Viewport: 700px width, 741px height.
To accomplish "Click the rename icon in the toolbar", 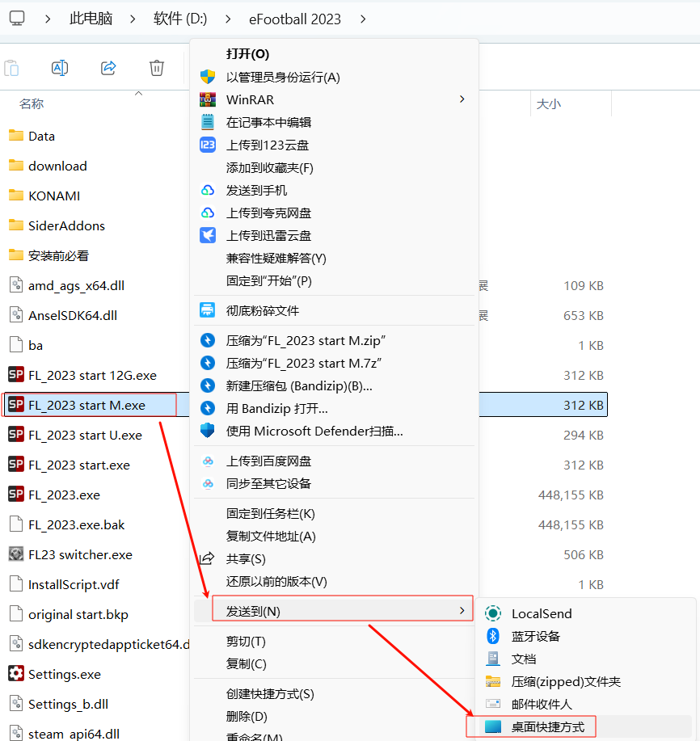I will [60, 68].
